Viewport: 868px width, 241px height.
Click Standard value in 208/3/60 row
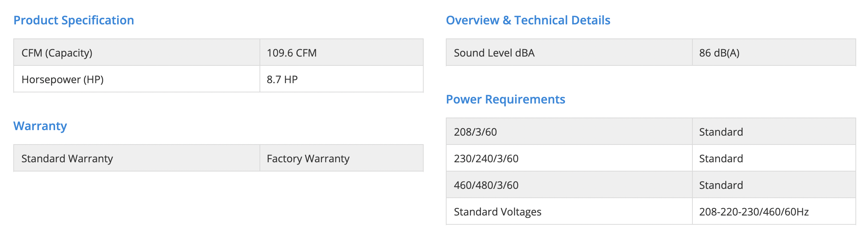tap(721, 132)
